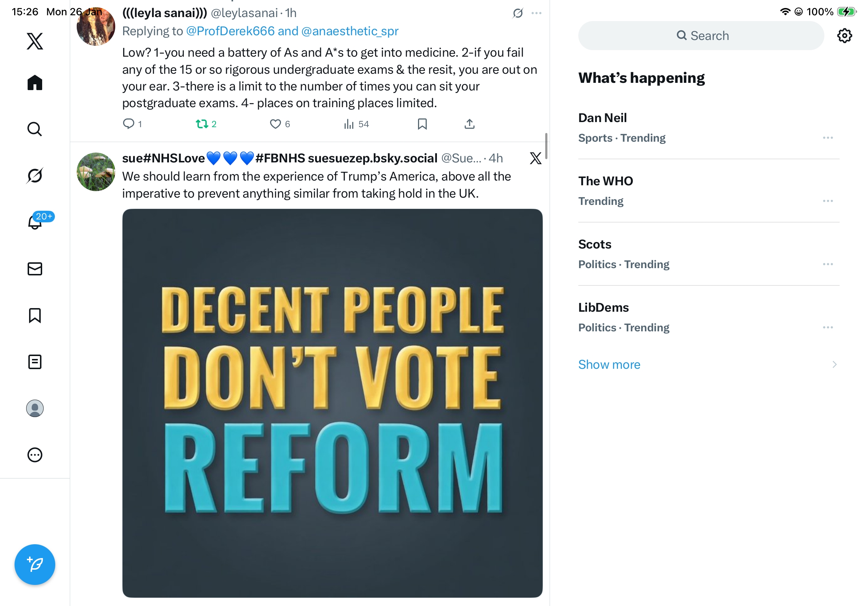Bookmark leyla sanai's reply
Screen dimensions: 868x606
pyautogui.click(x=422, y=124)
